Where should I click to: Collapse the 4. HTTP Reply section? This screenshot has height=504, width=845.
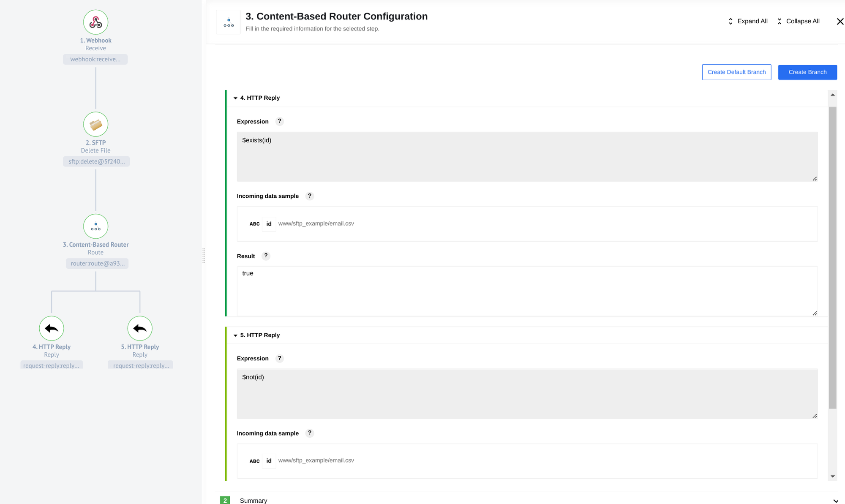point(234,98)
